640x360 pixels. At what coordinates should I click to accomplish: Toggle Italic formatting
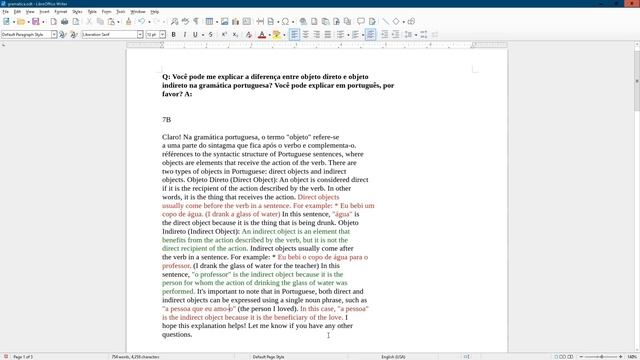click(184, 35)
